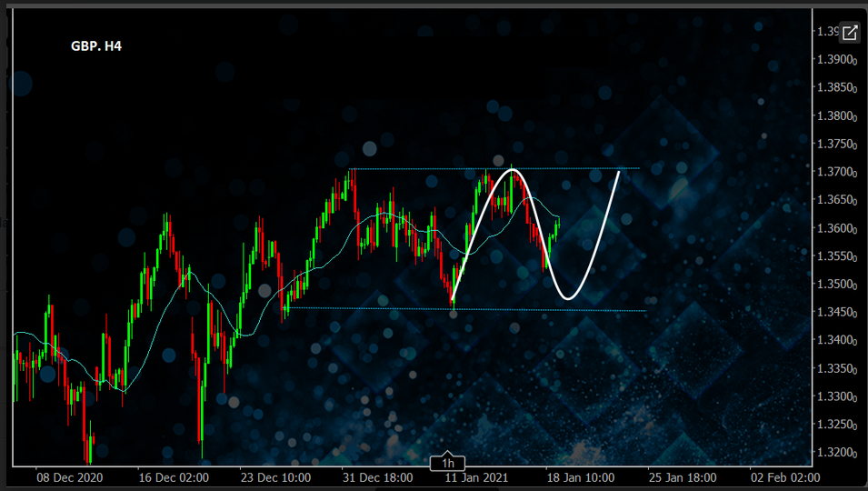The height and width of the screenshot is (491, 868).
Task: Click the 02 Feb 02:00 date label
Action: pos(784,477)
